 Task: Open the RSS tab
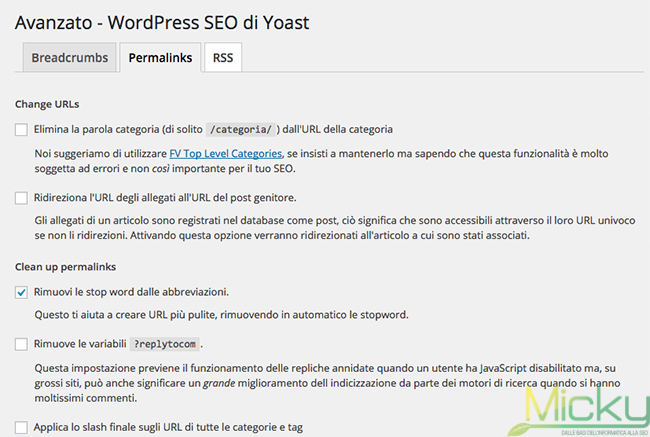coord(223,57)
